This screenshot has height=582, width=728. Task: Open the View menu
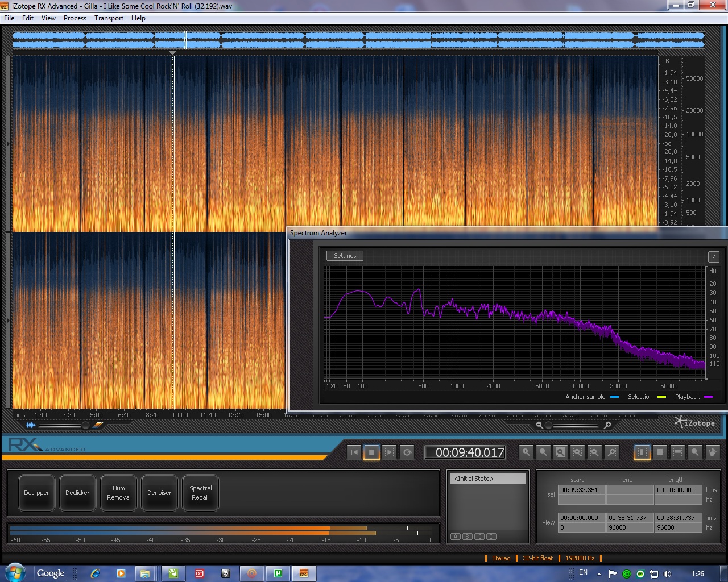(x=49, y=18)
